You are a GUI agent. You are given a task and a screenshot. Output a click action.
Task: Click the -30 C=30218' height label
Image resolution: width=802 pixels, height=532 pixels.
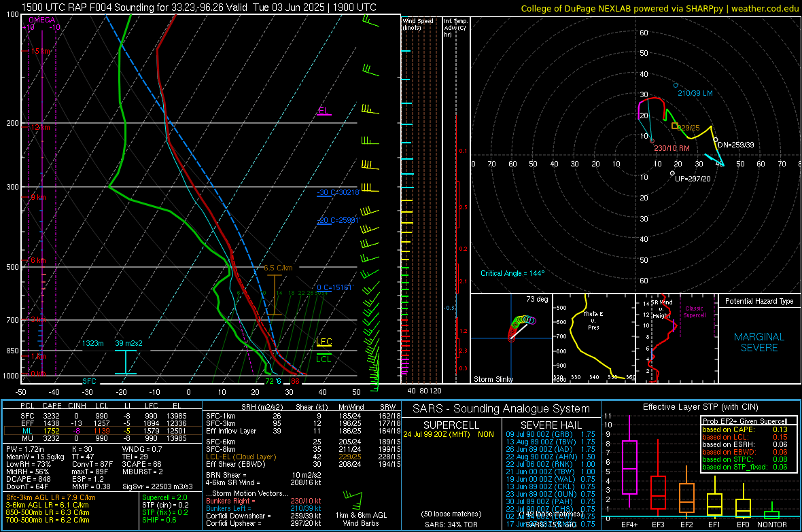click(338, 192)
